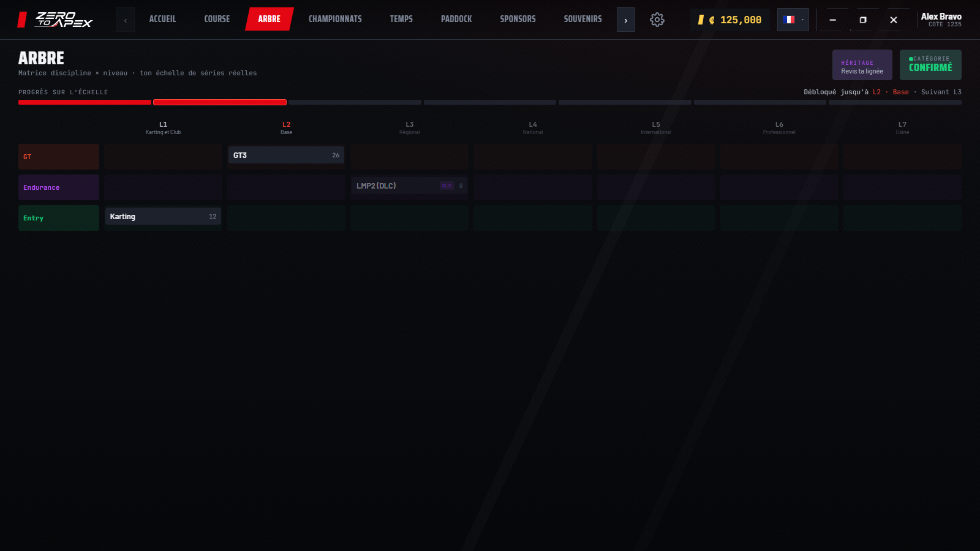980x551 pixels.
Task: Go to the Sponsors tab
Action: [x=518, y=19]
